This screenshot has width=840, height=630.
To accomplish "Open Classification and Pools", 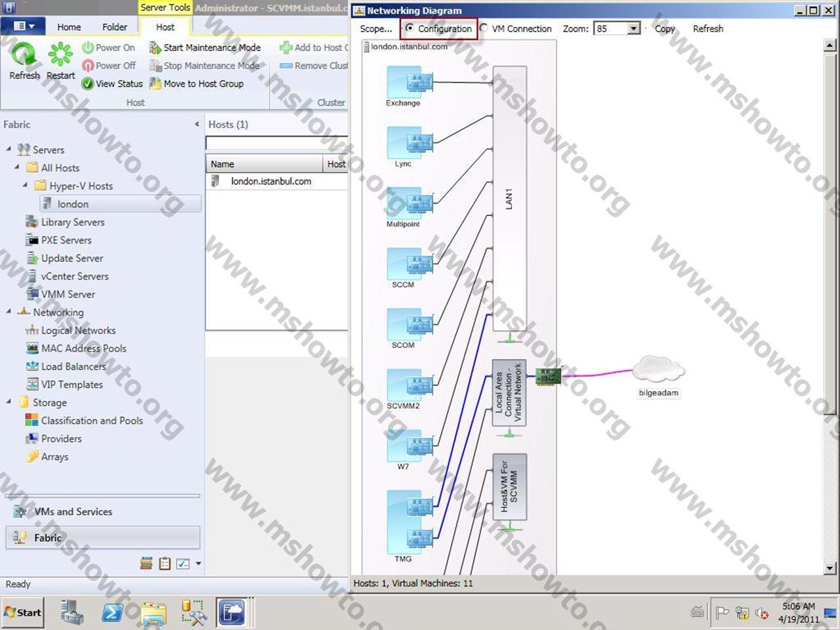I will (x=85, y=421).
